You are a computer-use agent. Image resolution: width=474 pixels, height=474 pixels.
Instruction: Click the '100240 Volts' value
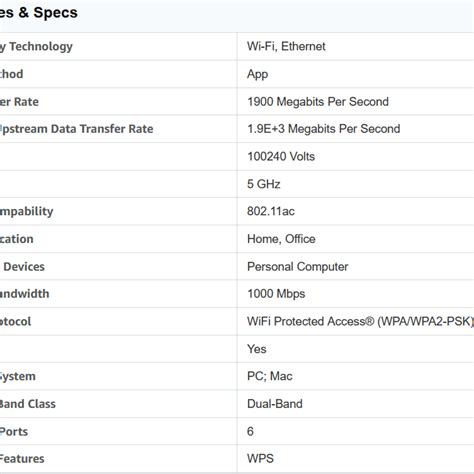coord(281,156)
